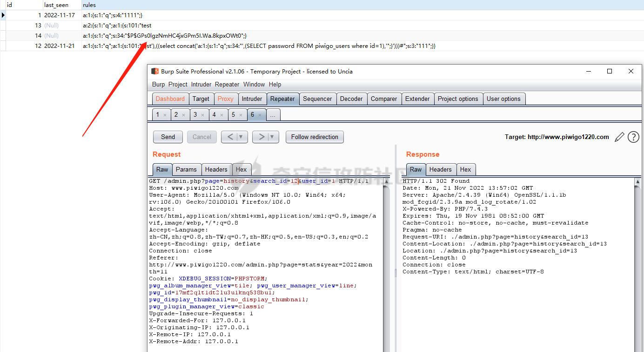
Task: Close Repeater tab 3
Action: tap(202, 115)
